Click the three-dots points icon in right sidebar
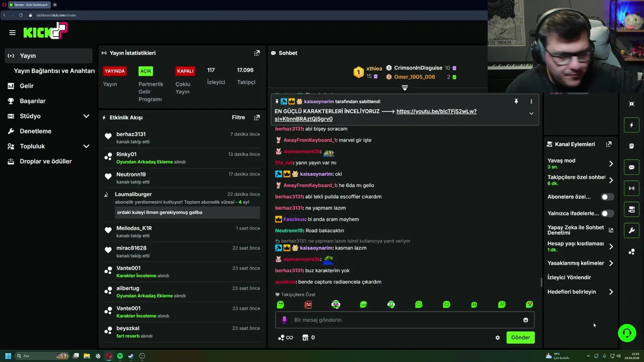 click(x=631, y=252)
